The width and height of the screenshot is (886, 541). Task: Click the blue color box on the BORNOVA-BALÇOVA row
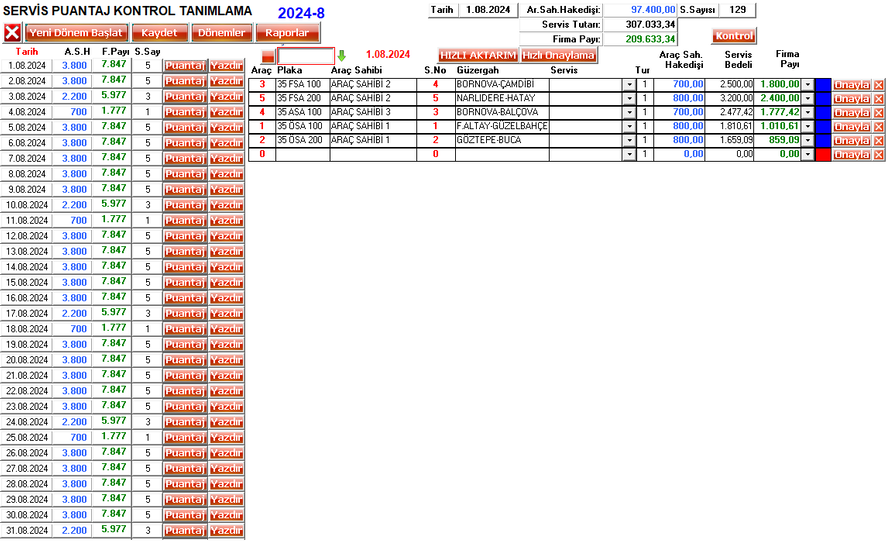[823, 113]
